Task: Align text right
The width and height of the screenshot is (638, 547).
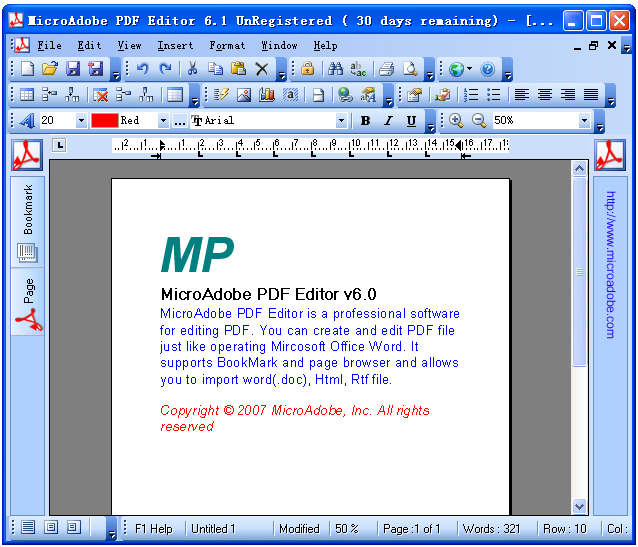Action: (x=568, y=95)
